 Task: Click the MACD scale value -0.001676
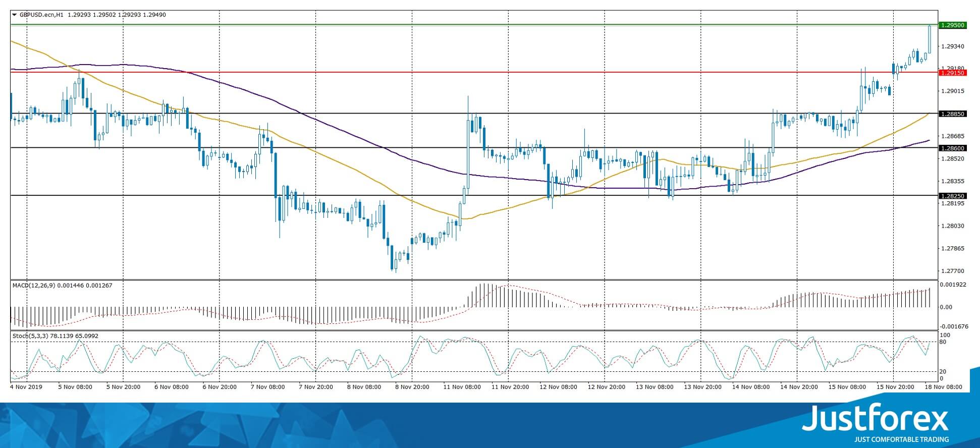pyautogui.click(x=954, y=326)
